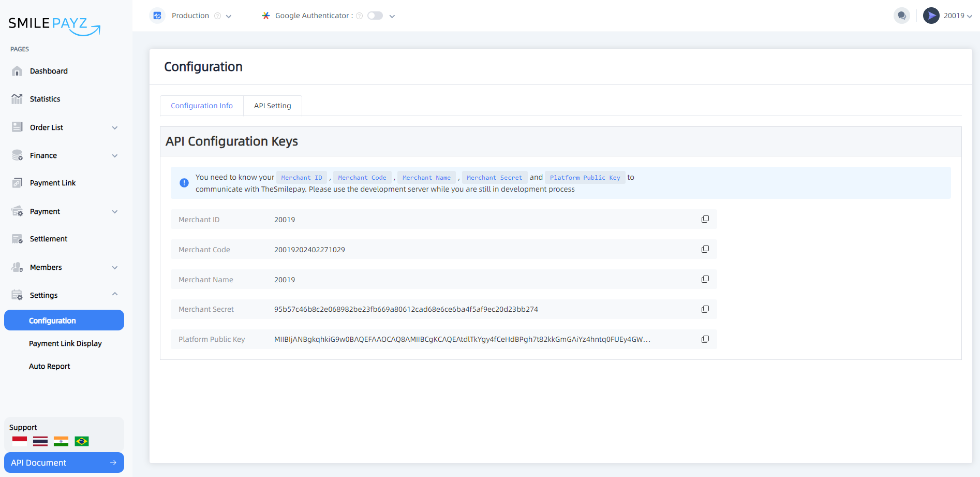Click the Finance coins icon
Screen dimensions: 980x477
point(17,155)
